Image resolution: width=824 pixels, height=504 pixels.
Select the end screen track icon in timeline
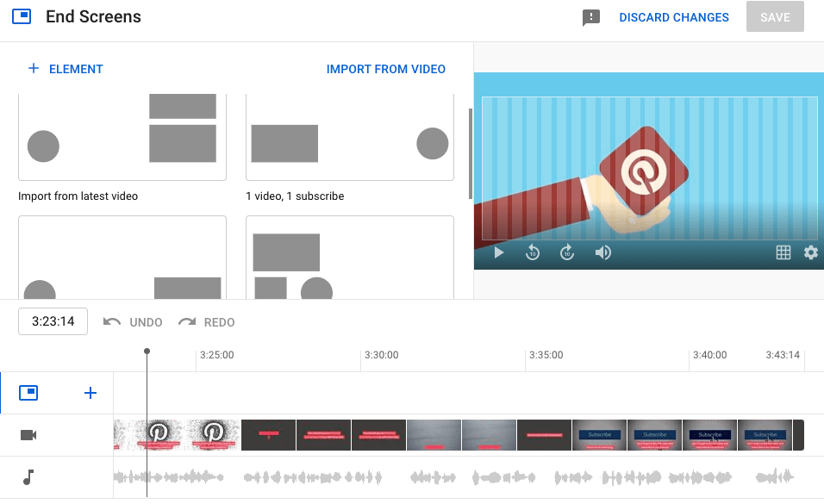pyautogui.click(x=28, y=393)
